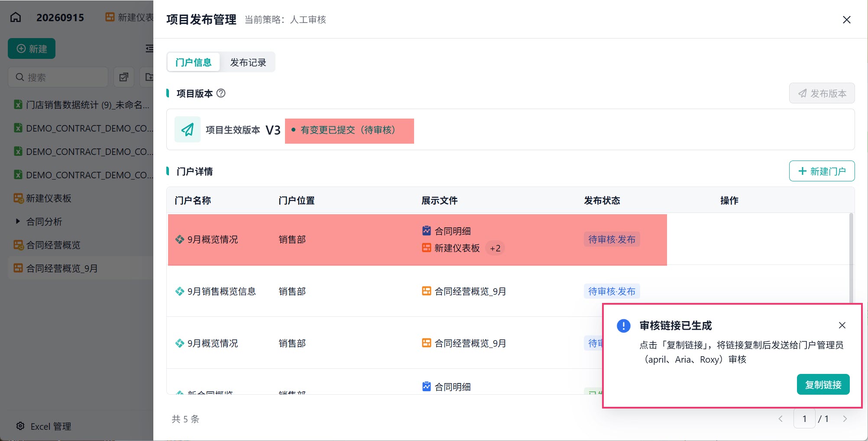Switch to 门户信息 tab
868x441 pixels.
pos(193,62)
